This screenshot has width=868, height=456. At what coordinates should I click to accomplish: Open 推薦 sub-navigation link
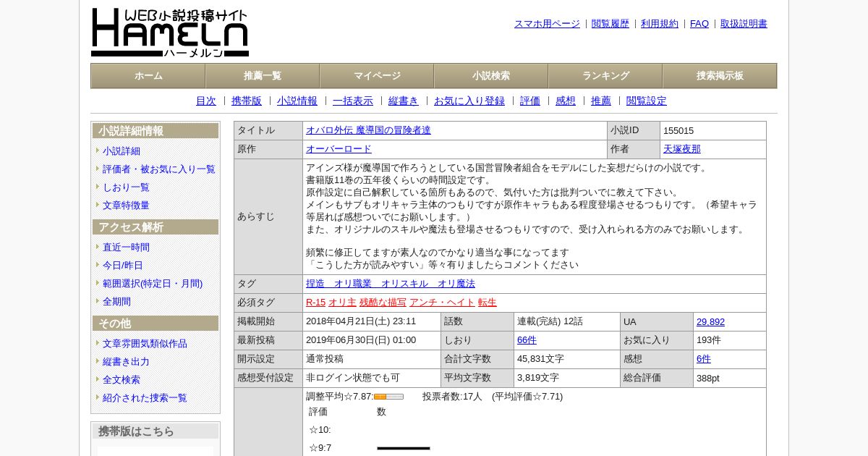(601, 101)
